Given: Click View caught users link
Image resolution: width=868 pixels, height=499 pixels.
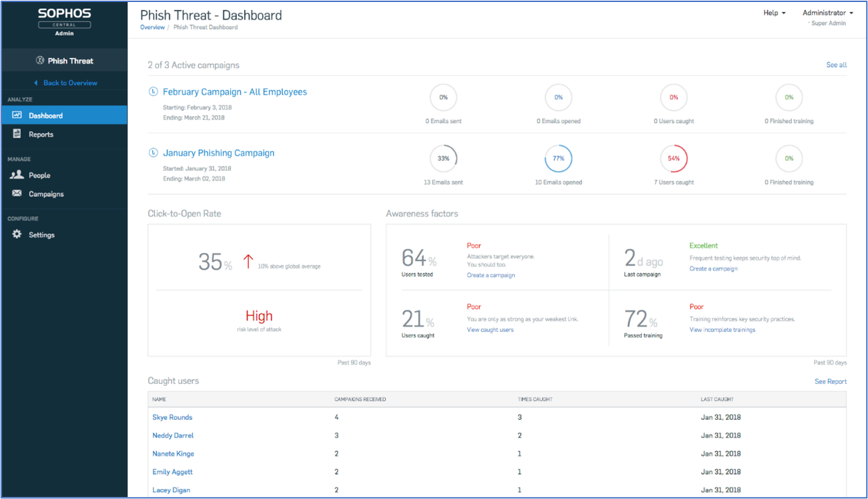Looking at the screenshot, I should tap(490, 329).
